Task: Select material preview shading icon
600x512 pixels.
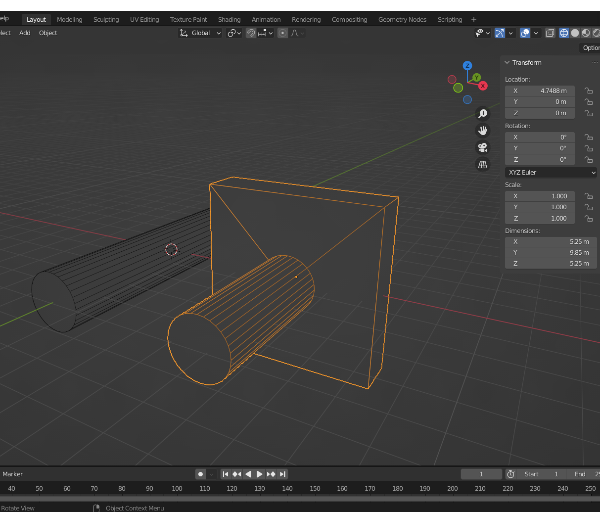Action: point(586,33)
